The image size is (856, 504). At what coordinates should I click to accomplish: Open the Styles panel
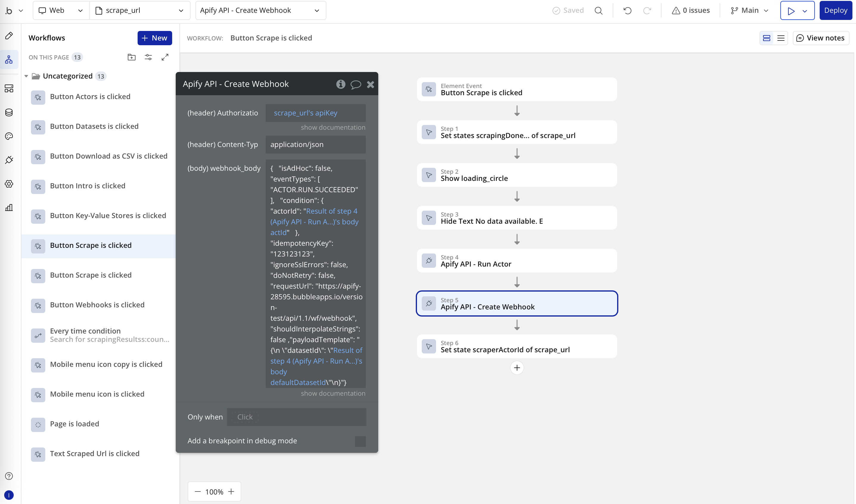pos(9,136)
